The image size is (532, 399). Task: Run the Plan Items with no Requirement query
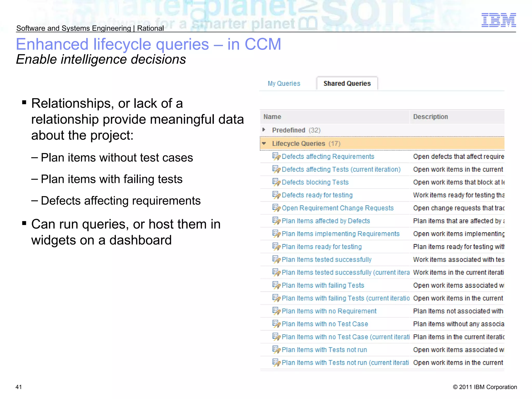pos(329,311)
